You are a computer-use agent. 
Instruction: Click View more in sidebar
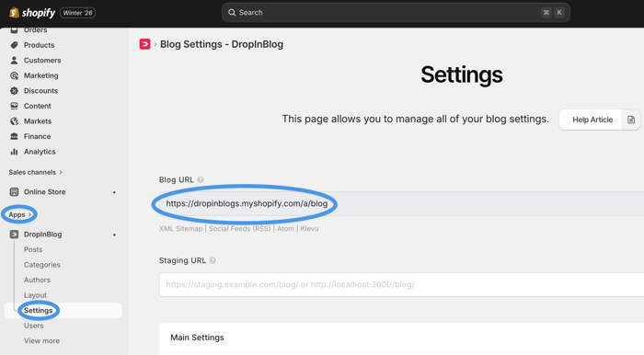coord(41,340)
